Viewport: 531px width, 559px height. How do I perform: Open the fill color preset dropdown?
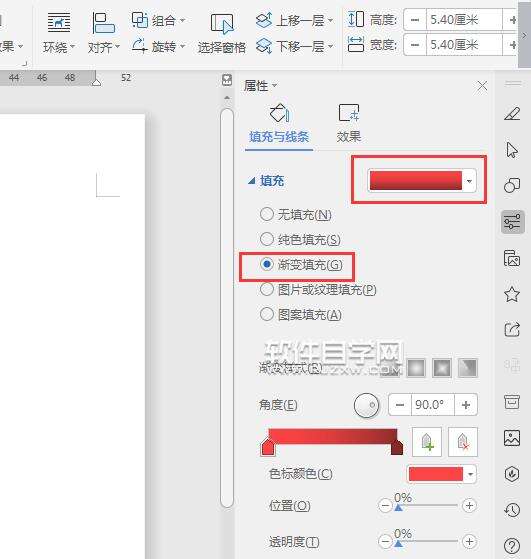[469, 181]
